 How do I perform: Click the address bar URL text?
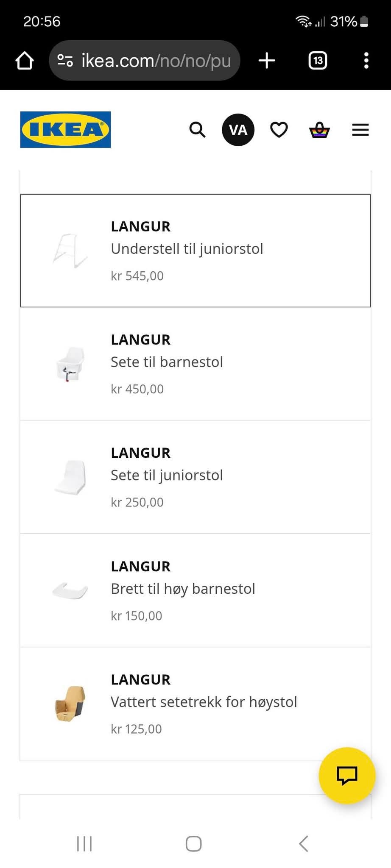(x=156, y=61)
